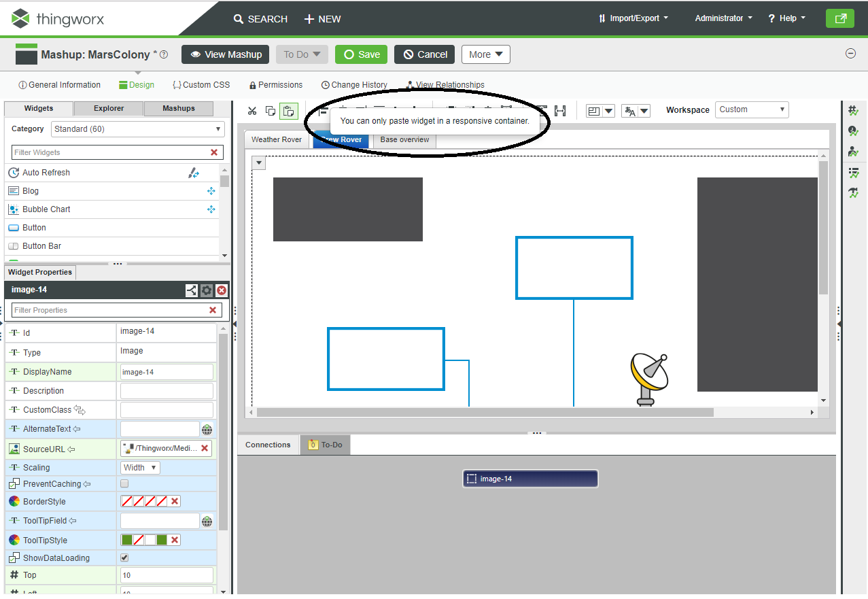Click the highlighted Paste widget tool
Screen dimensions: 868x599
289,110
